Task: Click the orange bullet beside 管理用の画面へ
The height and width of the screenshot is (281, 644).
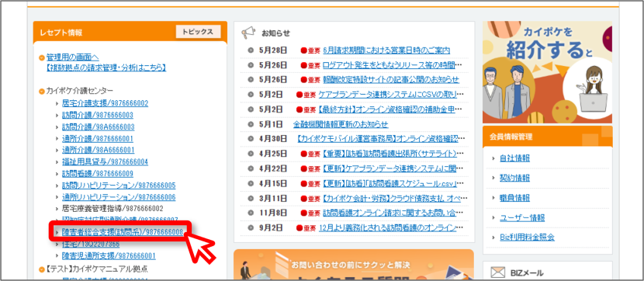Action: click(x=42, y=58)
